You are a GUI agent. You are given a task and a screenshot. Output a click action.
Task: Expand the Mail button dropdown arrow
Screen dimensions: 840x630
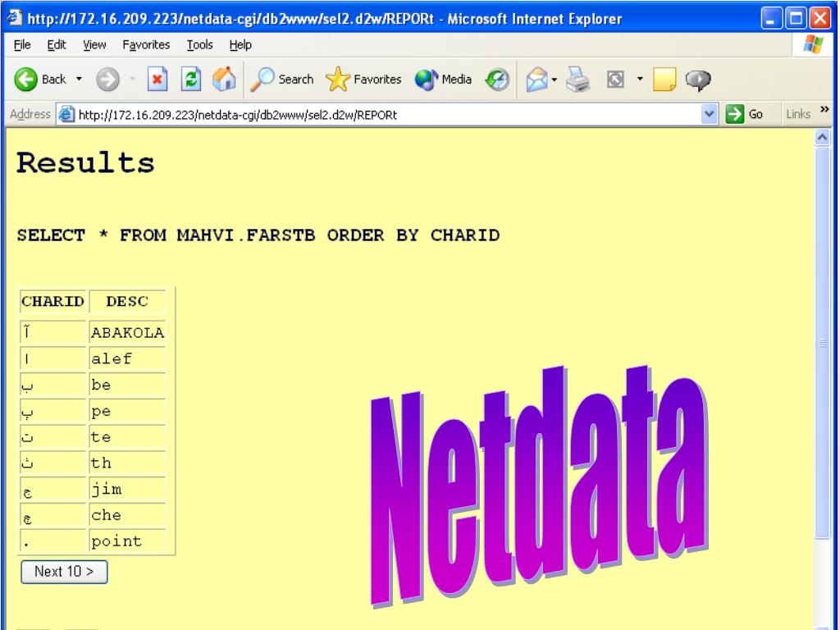pyautogui.click(x=555, y=80)
